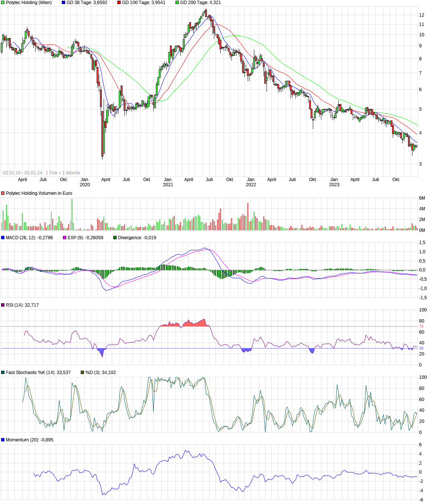Click the Divergence: -0,019 label

click(137, 238)
